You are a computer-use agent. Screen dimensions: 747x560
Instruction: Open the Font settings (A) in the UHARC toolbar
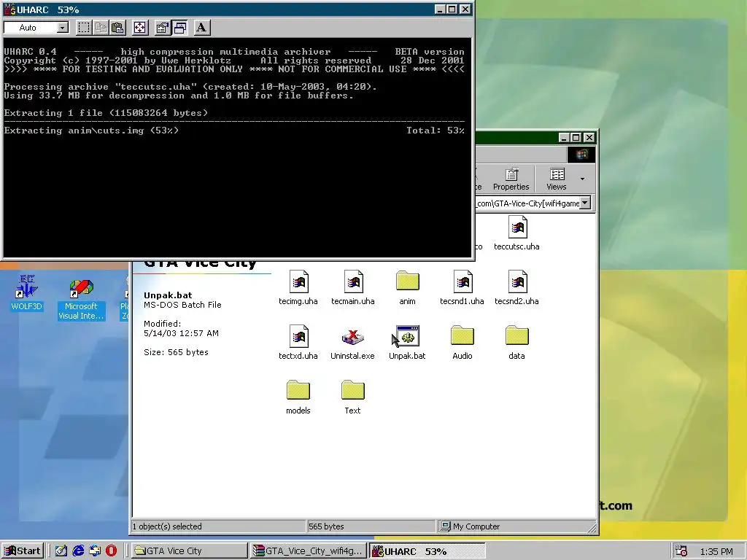[x=201, y=28]
